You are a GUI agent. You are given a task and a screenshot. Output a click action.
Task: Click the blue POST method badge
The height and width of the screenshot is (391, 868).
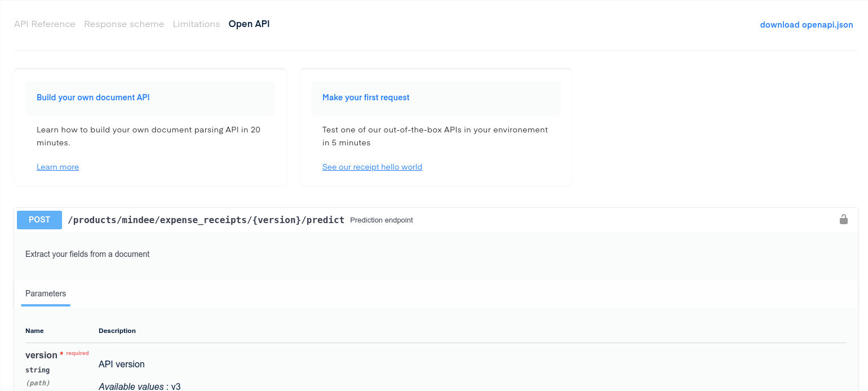tap(39, 220)
